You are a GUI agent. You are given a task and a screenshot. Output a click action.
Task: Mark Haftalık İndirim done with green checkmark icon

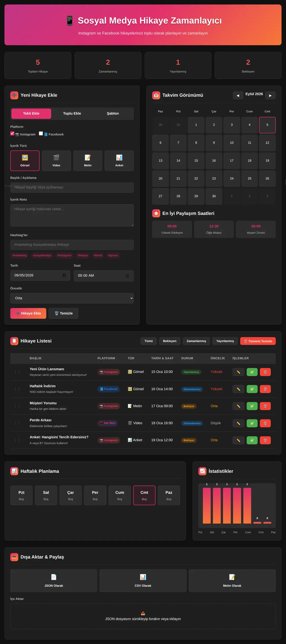pos(252,389)
